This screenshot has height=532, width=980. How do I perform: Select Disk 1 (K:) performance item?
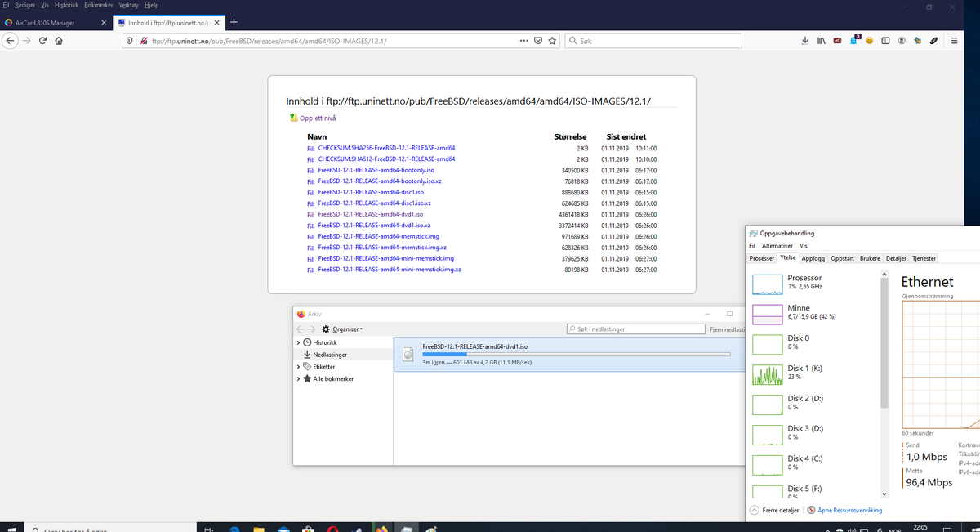click(x=815, y=373)
